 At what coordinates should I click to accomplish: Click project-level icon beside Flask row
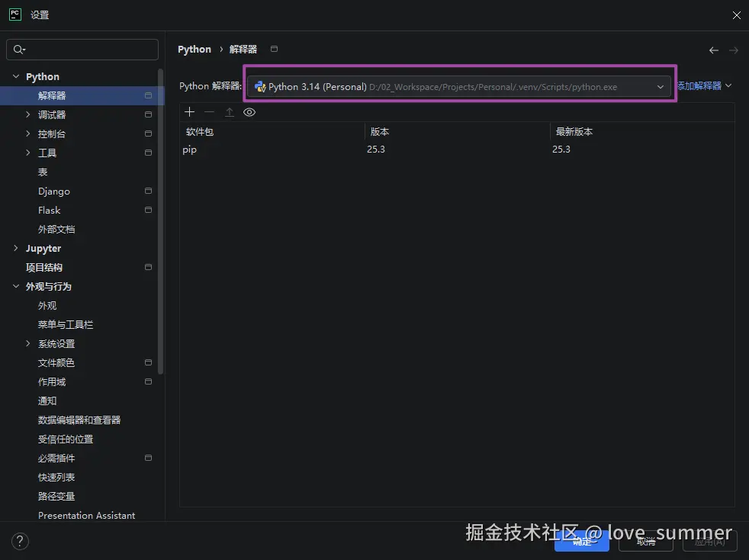[148, 210]
